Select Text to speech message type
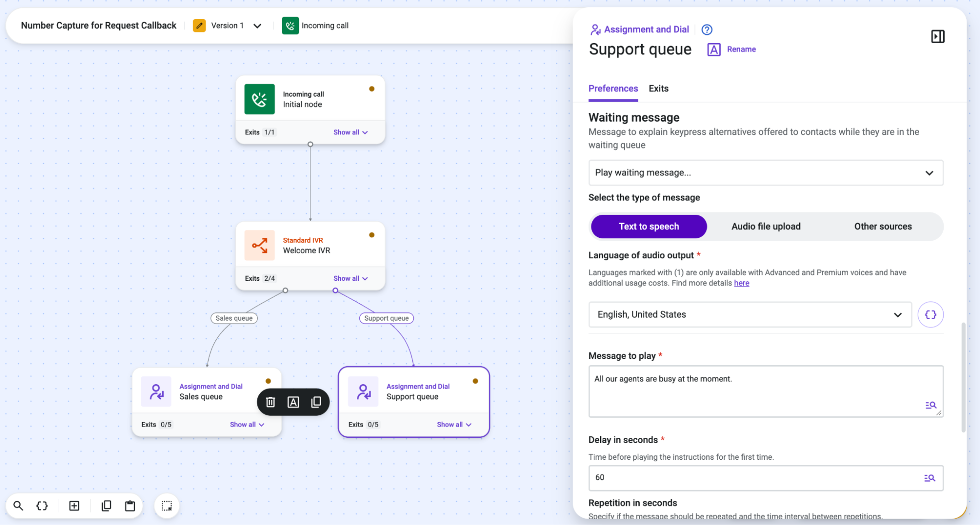The image size is (980, 525). [x=649, y=226]
